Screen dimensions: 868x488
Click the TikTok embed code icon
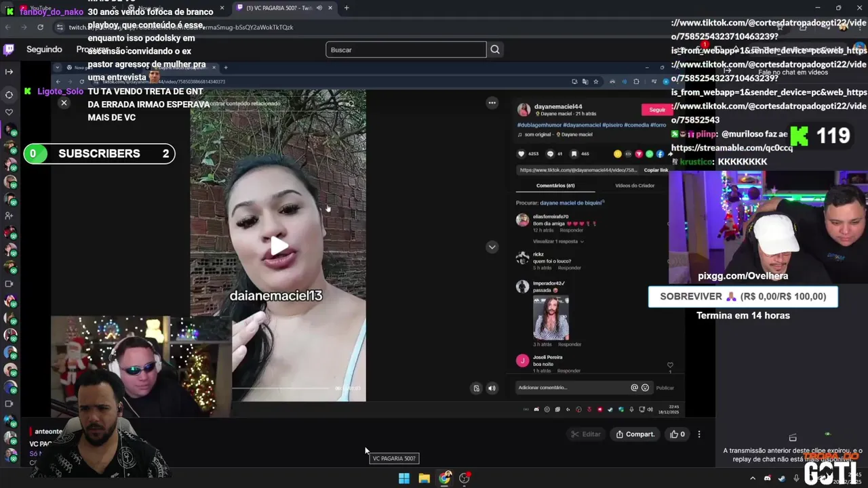tap(628, 154)
